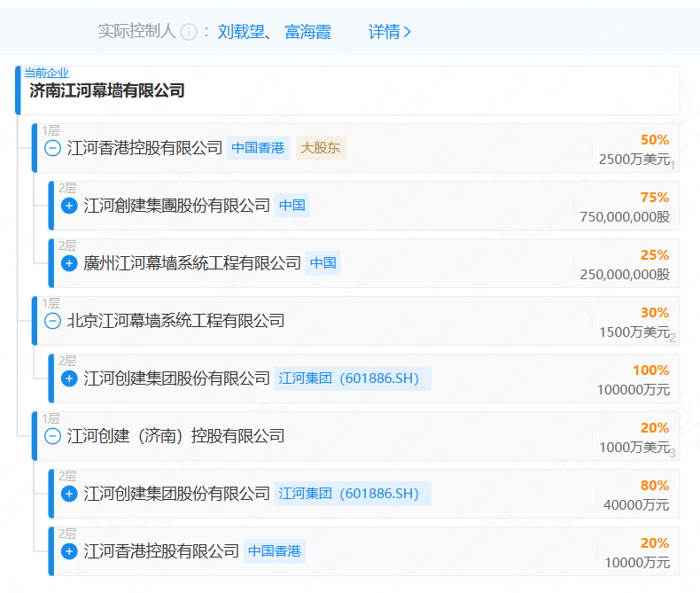Collapse the 北京江河幕墙系统工程有限公司 node

point(52,321)
